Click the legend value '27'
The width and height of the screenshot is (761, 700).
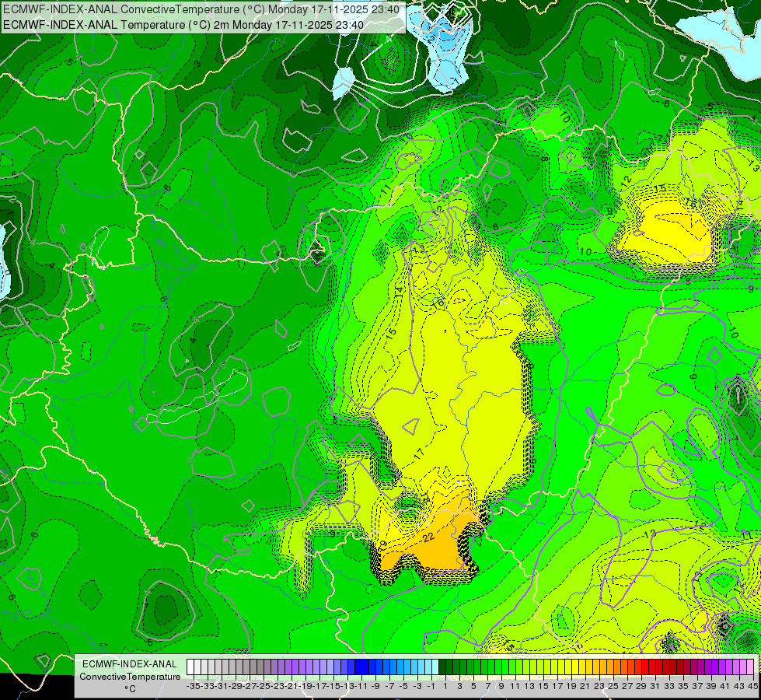627,686
